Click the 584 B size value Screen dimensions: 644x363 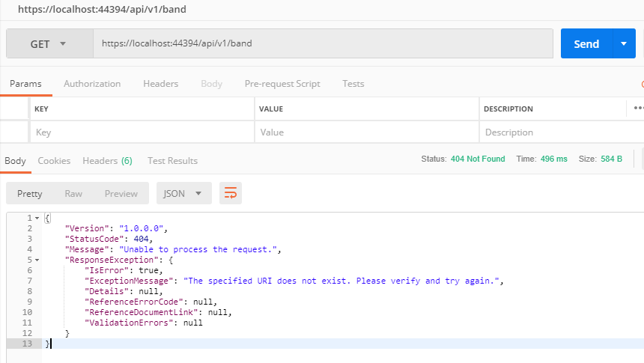click(611, 159)
